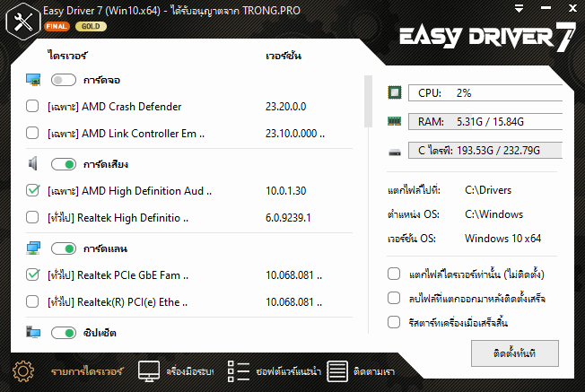This screenshot has width=585, height=392.
Task: Click the CPU chip icon
Action: (395, 92)
